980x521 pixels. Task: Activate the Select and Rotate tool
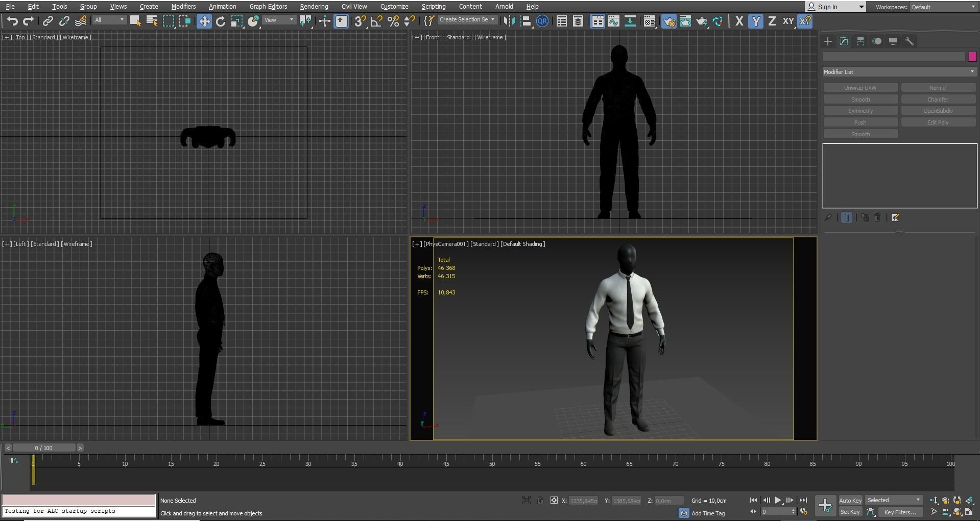click(x=221, y=21)
